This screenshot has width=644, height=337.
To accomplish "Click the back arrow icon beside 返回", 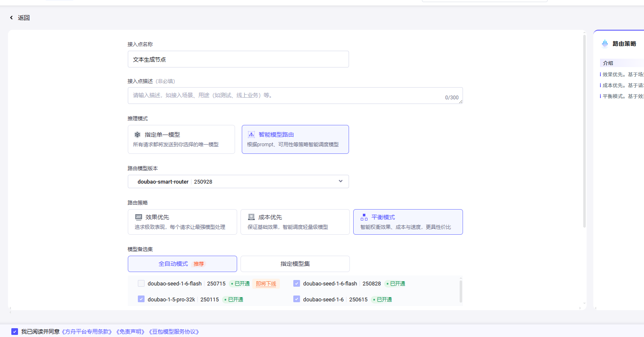I will tap(11, 18).
